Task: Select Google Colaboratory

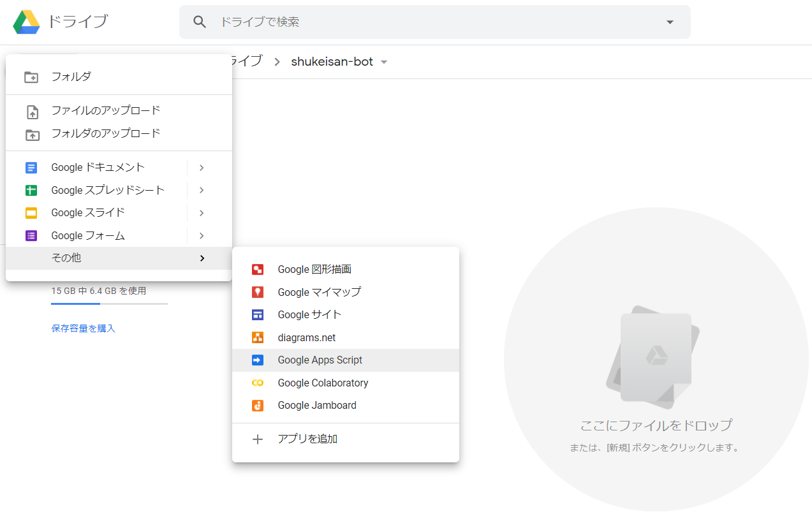Action: coord(346,383)
